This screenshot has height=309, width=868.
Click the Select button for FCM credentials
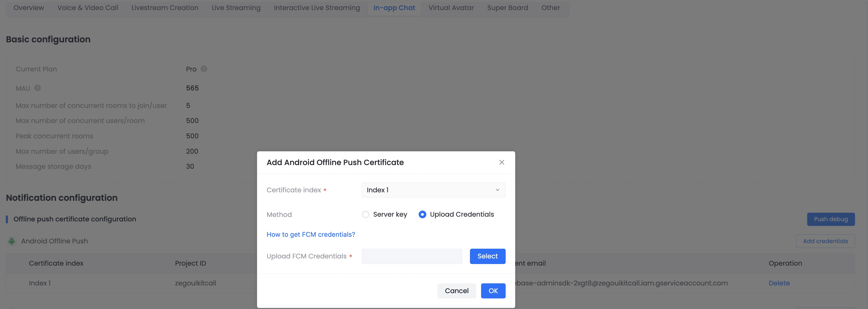[488, 256]
